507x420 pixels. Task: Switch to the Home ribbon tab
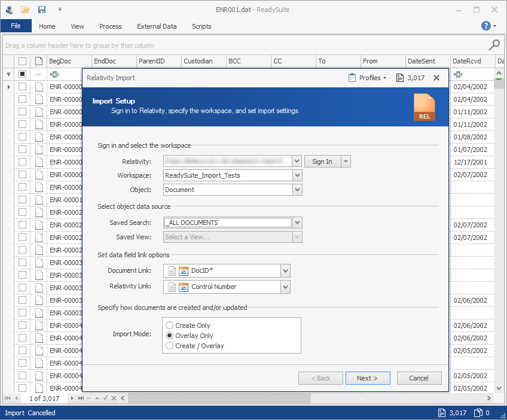click(x=47, y=26)
